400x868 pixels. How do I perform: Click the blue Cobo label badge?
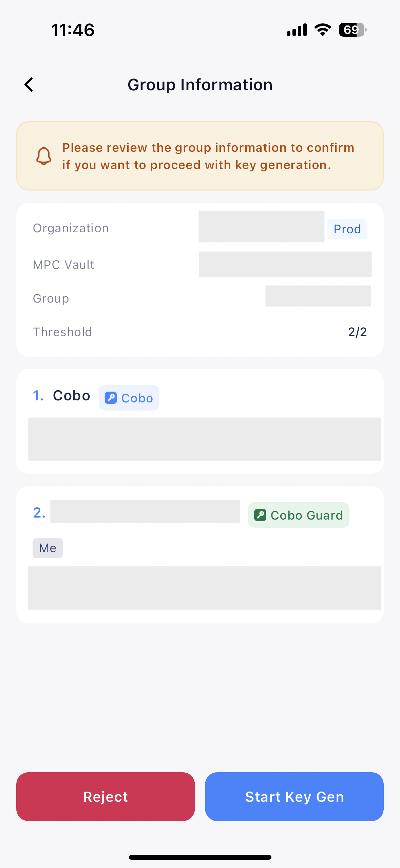click(129, 397)
